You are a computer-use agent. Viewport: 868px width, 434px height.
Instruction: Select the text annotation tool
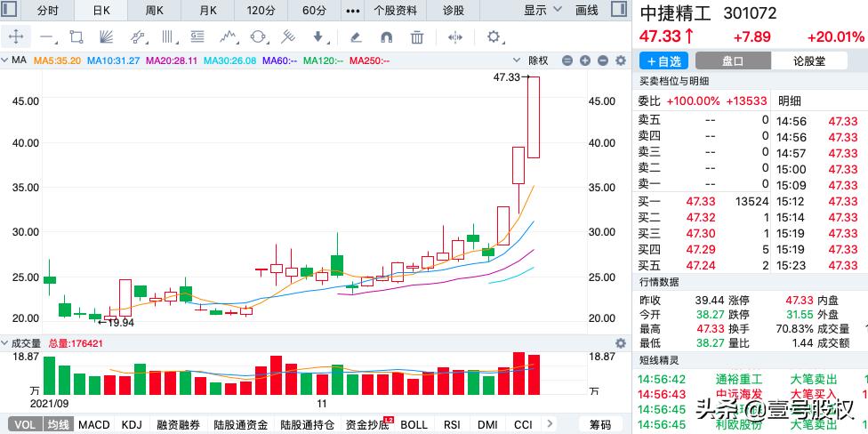pos(197,37)
